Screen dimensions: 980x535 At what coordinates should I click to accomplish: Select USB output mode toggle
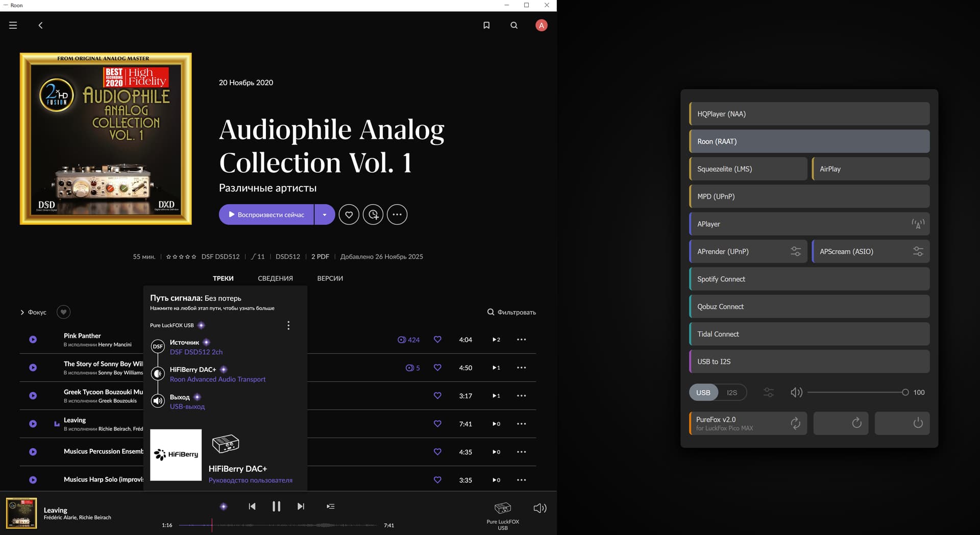pyautogui.click(x=703, y=393)
